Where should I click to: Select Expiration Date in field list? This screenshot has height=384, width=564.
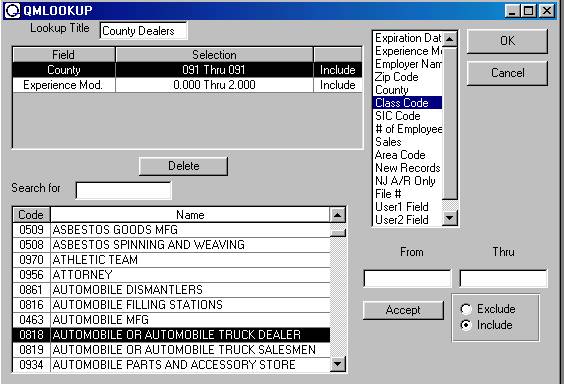(x=408, y=38)
